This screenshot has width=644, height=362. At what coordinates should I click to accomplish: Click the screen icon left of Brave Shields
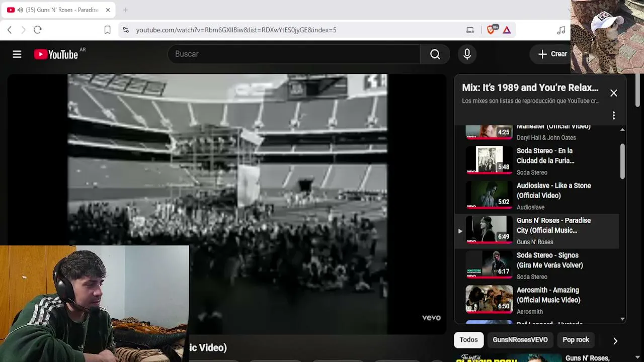pos(470,30)
